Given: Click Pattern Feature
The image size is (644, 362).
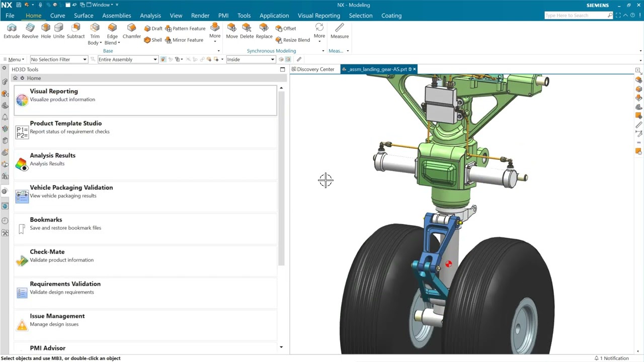Looking at the screenshot, I should coord(185,29).
